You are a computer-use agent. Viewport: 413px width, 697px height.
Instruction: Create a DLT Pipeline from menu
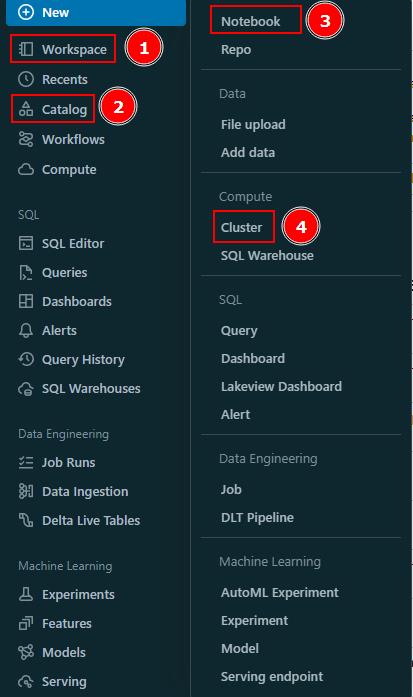tap(257, 517)
